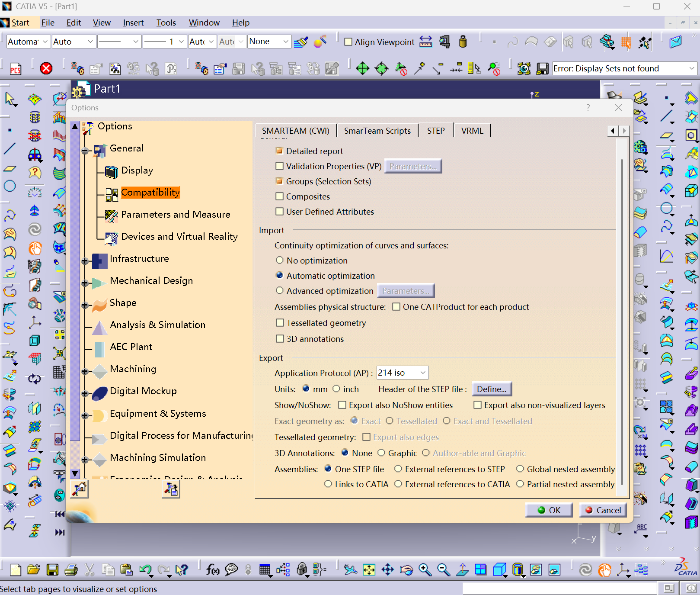Click the Zoom In magnifier icon

click(x=425, y=570)
